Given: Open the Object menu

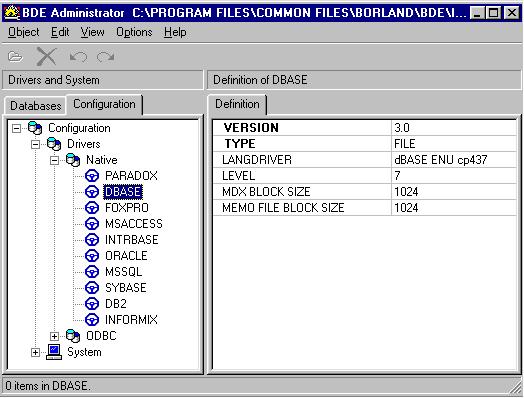Looking at the screenshot, I should coord(23,32).
